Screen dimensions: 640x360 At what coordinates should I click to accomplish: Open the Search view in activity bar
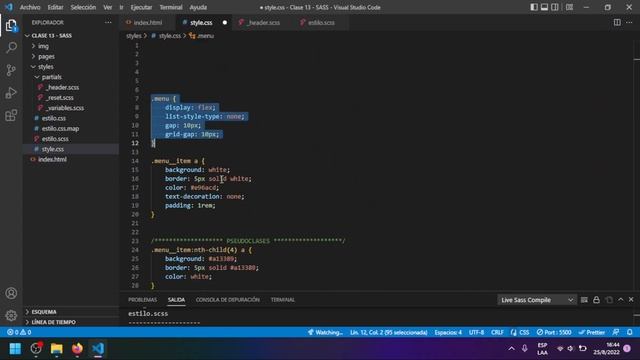(11, 47)
